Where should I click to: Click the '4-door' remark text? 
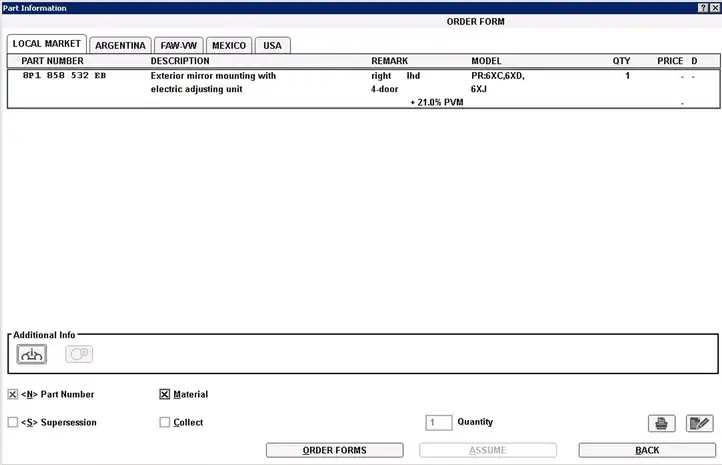[384, 89]
